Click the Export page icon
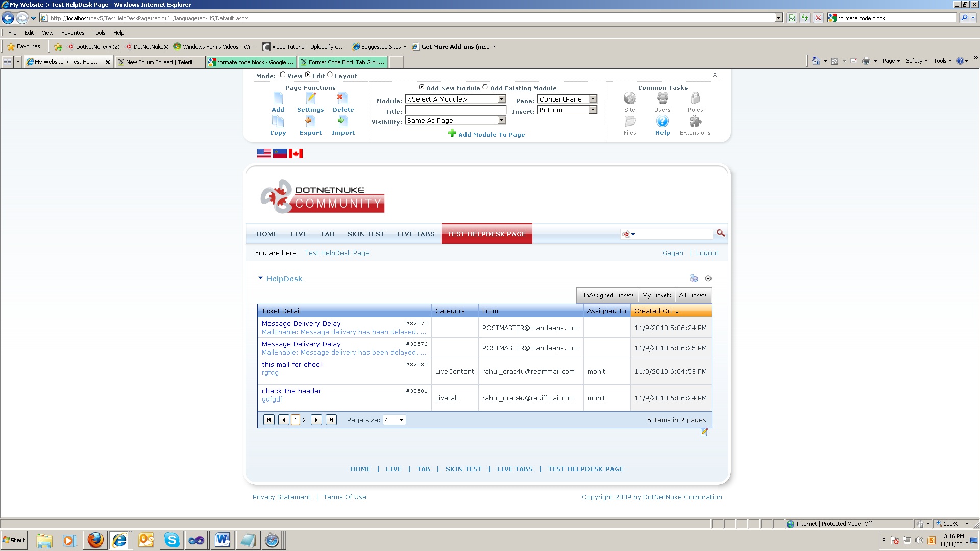This screenshot has width=980, height=551. pos(310,121)
